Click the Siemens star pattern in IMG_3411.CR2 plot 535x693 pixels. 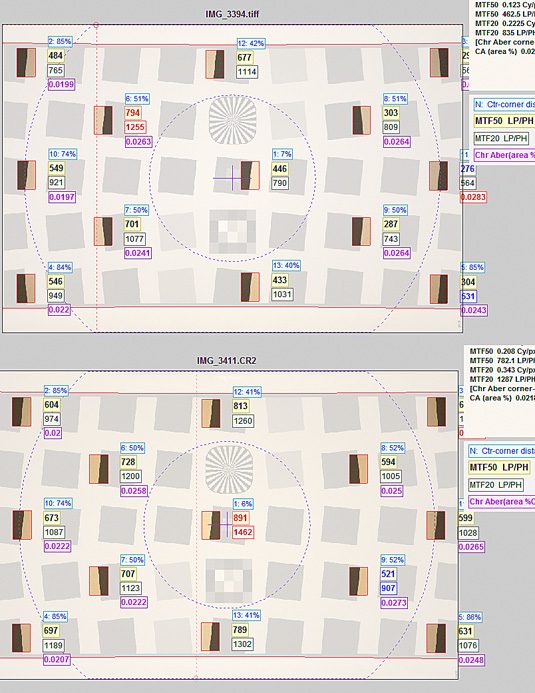pyautogui.click(x=229, y=469)
